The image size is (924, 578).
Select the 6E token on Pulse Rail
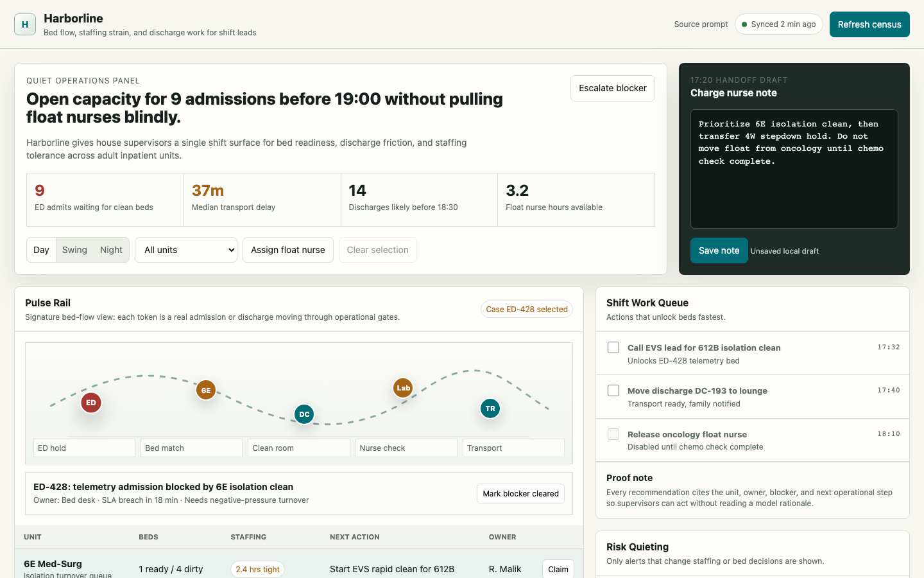(206, 390)
